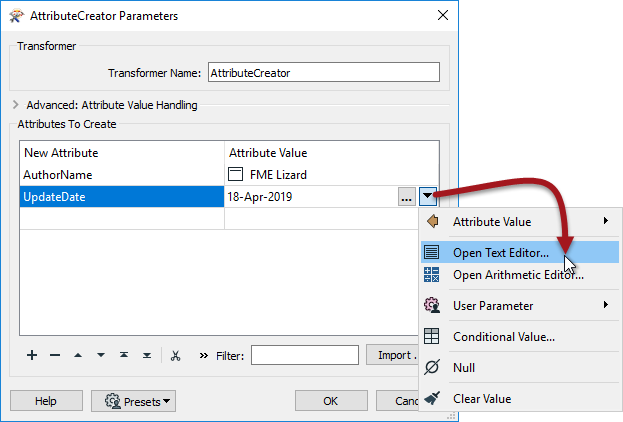Open the dropdown arrow for UpdateDate value
This screenshot has width=623, height=422.
pos(428,196)
